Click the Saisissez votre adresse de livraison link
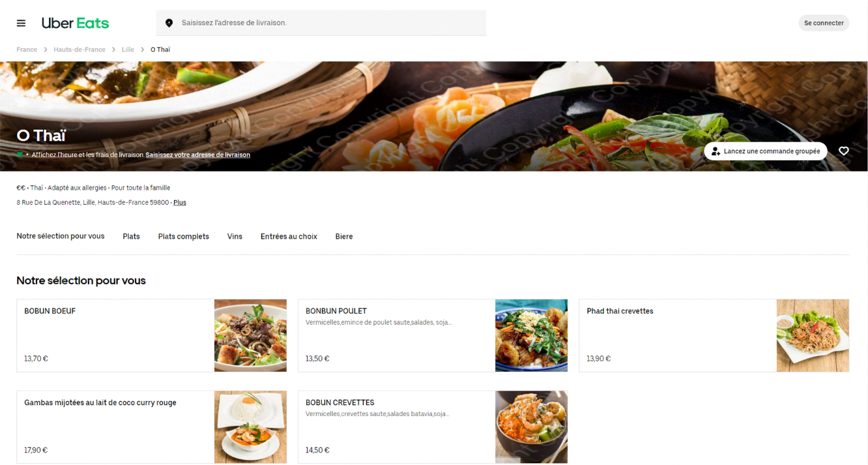This screenshot has width=868, height=465. coord(198,155)
